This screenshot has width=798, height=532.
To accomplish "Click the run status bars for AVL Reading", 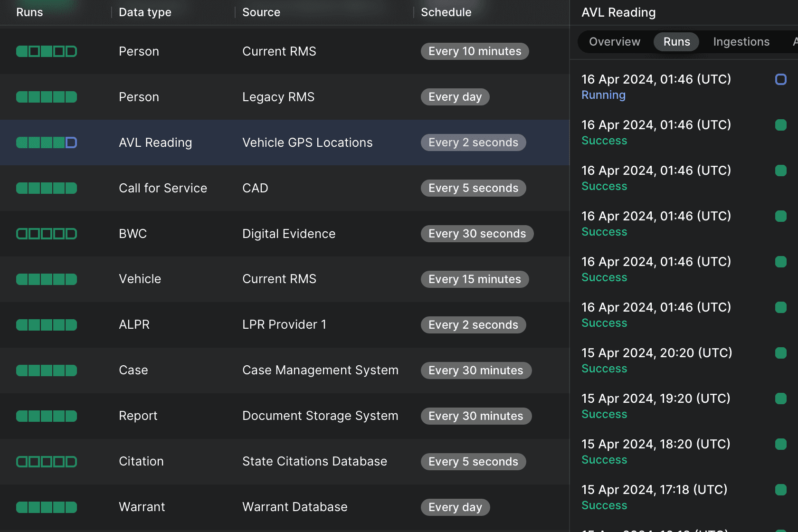I will pos(47,142).
